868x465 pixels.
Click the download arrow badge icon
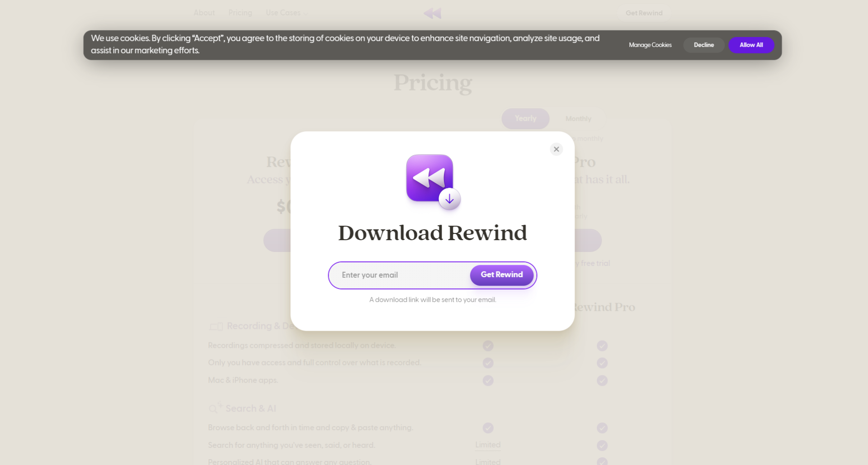click(449, 199)
